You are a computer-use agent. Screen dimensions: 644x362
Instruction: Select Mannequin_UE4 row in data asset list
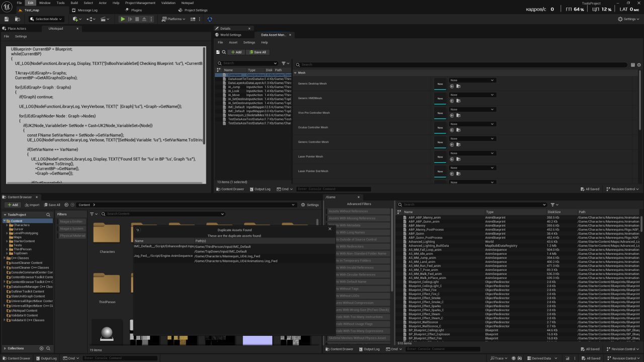click(x=254, y=115)
